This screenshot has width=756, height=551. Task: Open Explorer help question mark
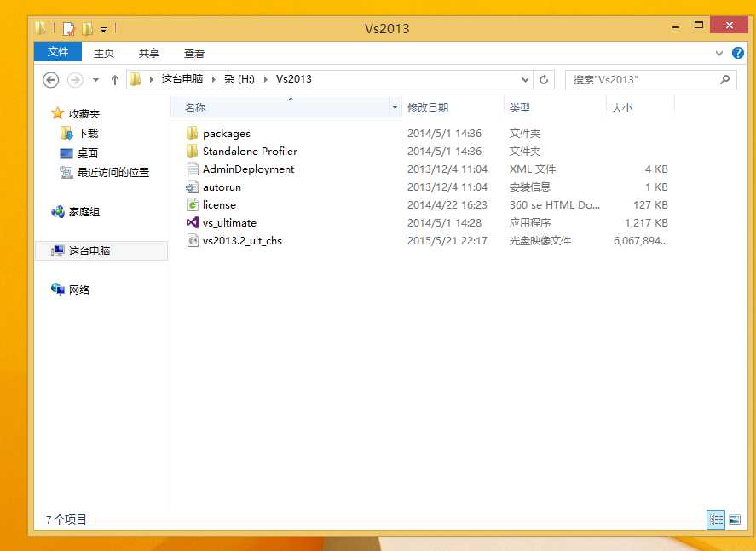[738, 53]
